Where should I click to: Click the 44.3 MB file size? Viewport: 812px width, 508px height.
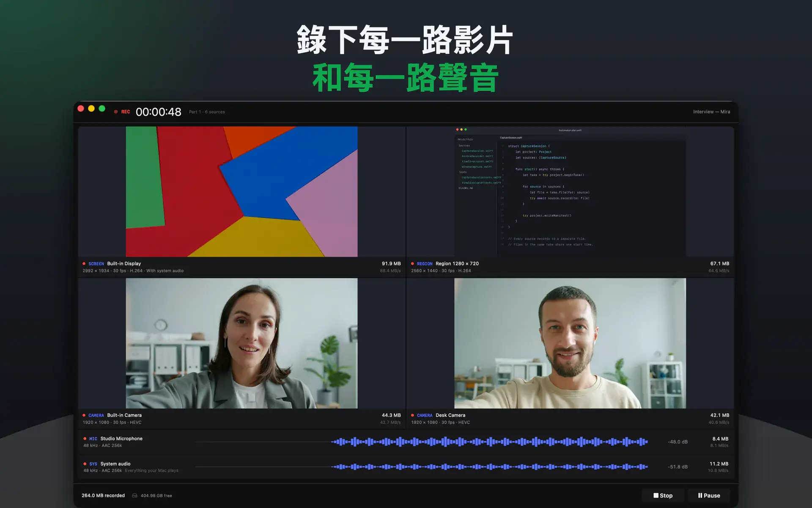(391, 415)
